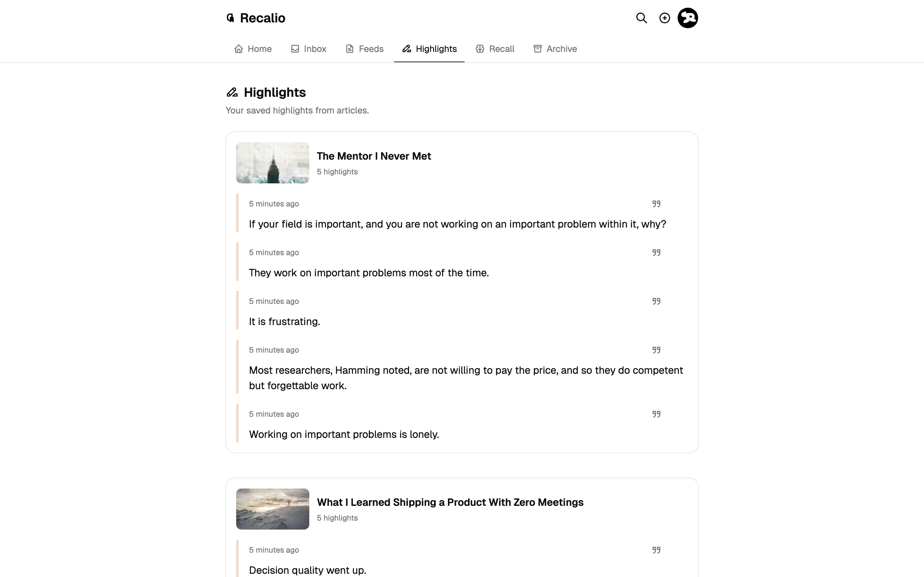Click quote icon for "If your field is important" highlight
The width and height of the screenshot is (924, 577).
[x=656, y=204]
